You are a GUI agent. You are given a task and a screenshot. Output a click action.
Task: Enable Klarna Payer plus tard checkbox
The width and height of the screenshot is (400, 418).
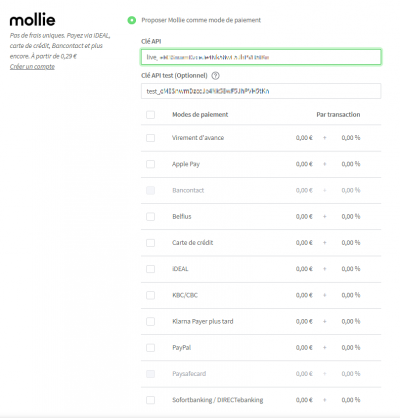(x=150, y=321)
